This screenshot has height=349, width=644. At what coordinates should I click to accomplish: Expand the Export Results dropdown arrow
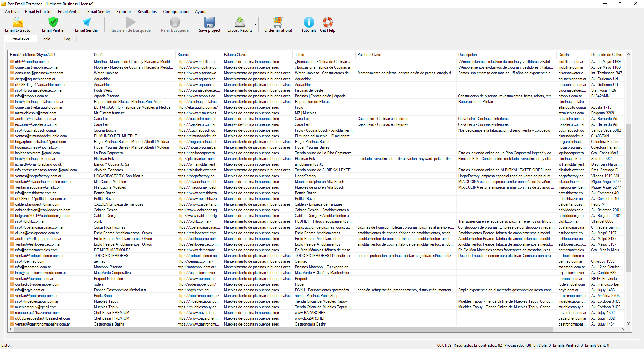click(255, 25)
